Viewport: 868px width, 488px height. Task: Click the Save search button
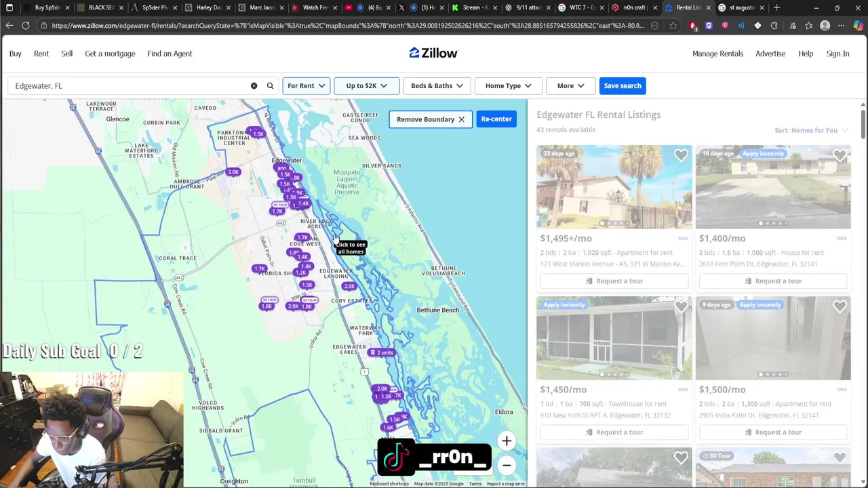(623, 86)
